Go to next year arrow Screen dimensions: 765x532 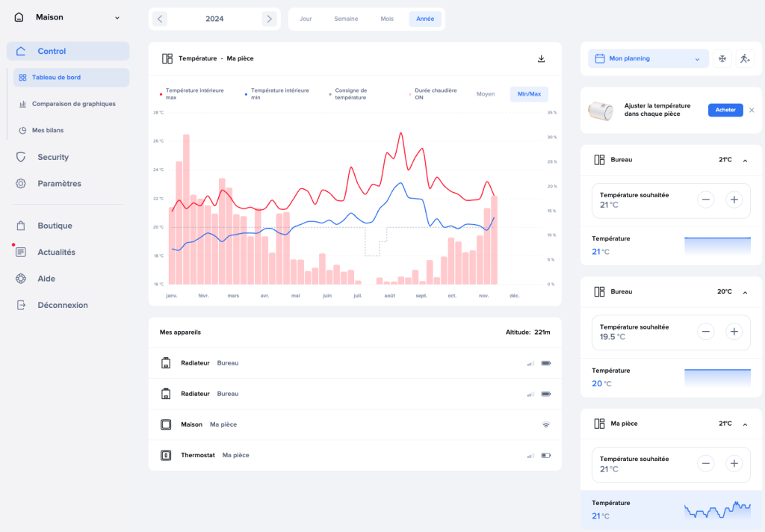tap(270, 19)
